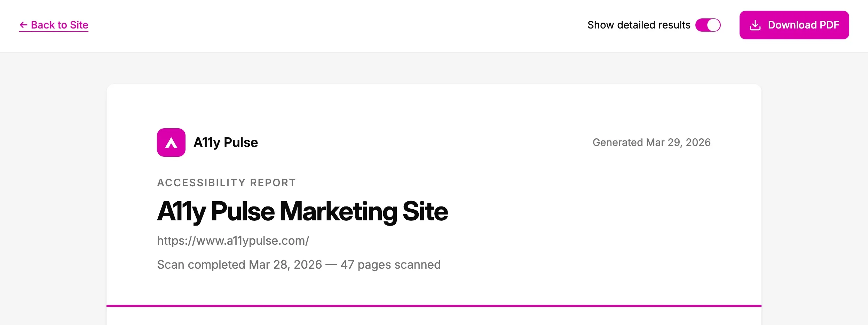Click the left-pointing arrow glyph in the header
868x325 pixels.
click(23, 25)
